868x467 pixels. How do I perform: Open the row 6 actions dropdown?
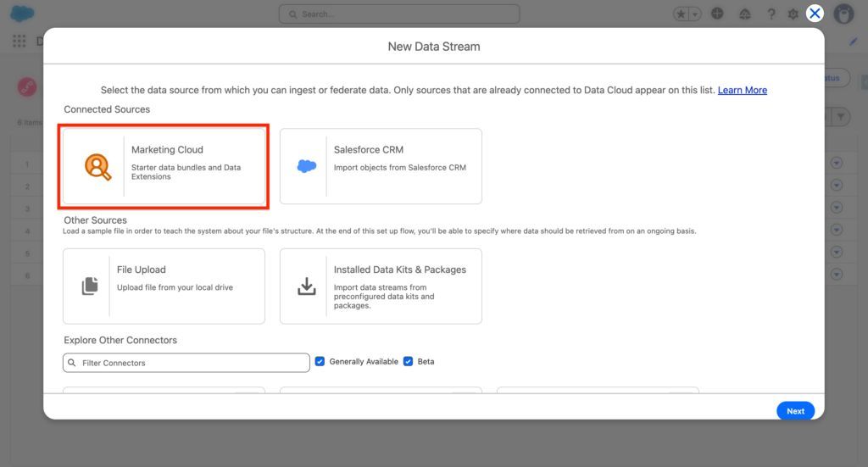(837, 275)
